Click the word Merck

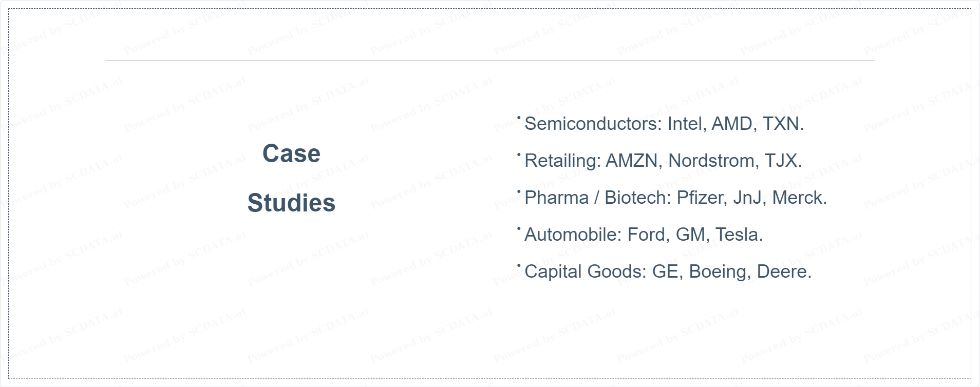pos(797,198)
